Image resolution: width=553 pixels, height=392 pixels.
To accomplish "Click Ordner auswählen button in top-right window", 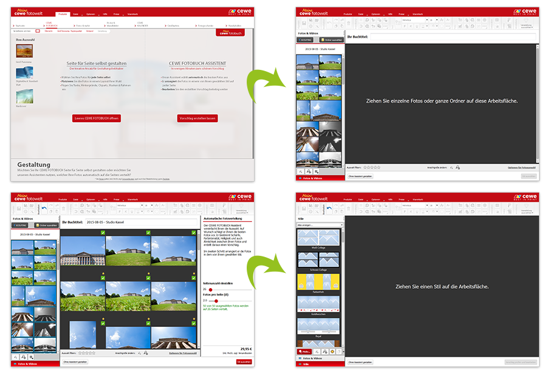I will click(x=332, y=40).
